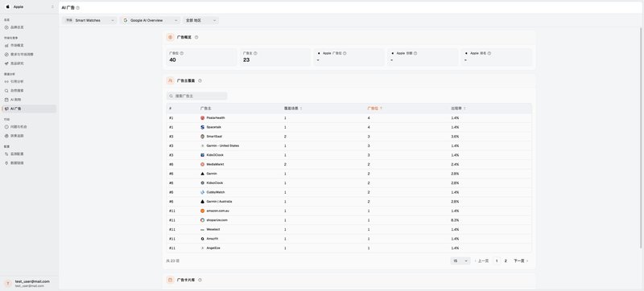The height and width of the screenshot is (291, 644).
Task: Click the info icon beside 广告卡片库 heading
Action: coord(200,280)
